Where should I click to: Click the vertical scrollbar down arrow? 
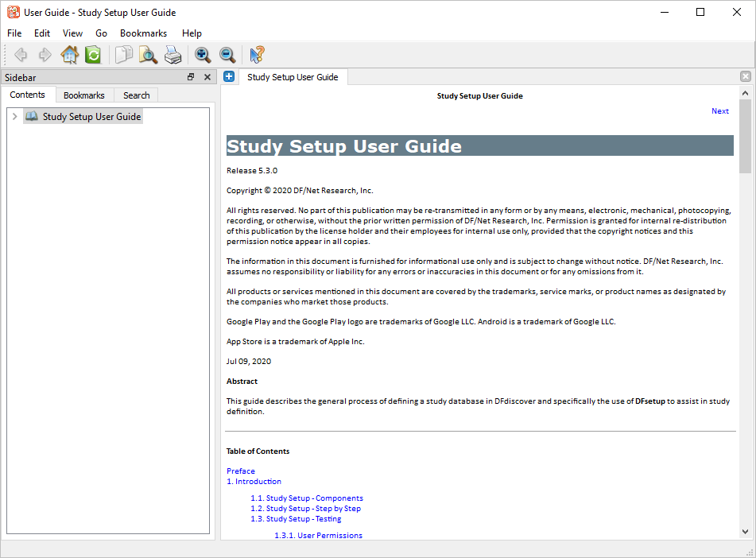click(745, 531)
